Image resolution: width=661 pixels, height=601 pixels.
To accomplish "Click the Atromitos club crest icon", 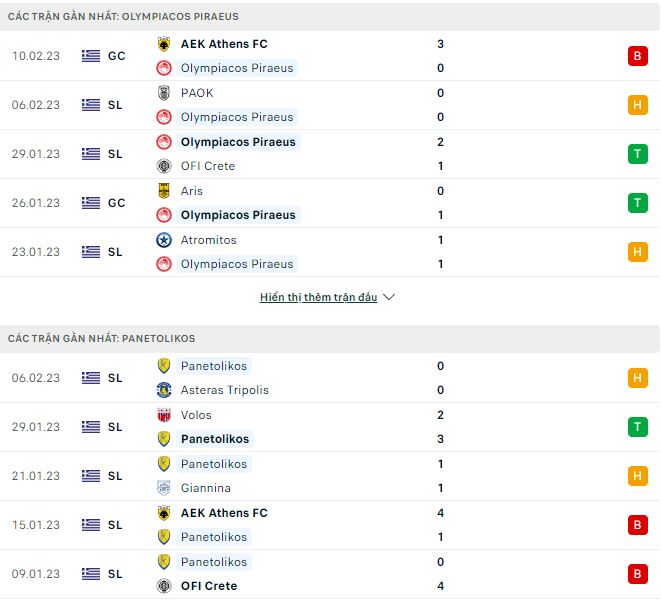I will (164, 240).
